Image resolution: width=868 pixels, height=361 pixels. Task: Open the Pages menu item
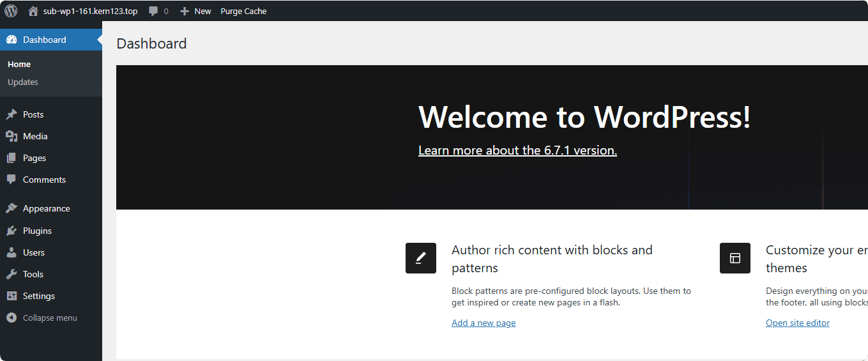coord(34,158)
